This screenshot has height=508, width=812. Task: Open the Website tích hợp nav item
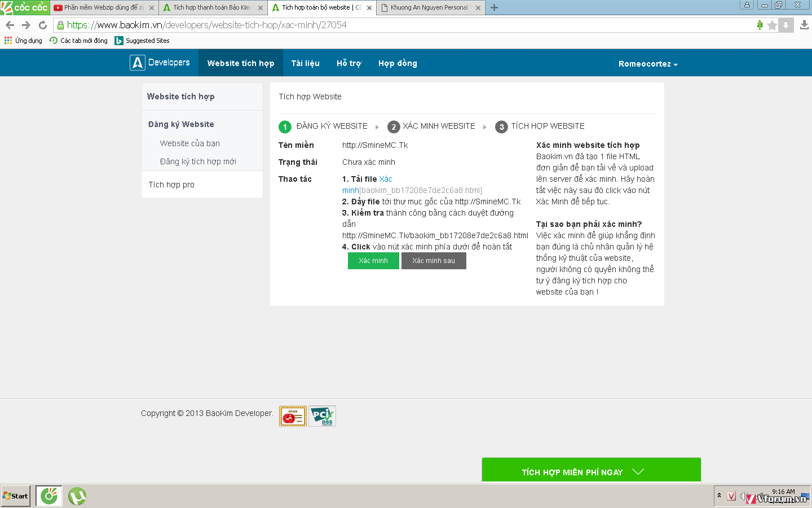pos(241,63)
